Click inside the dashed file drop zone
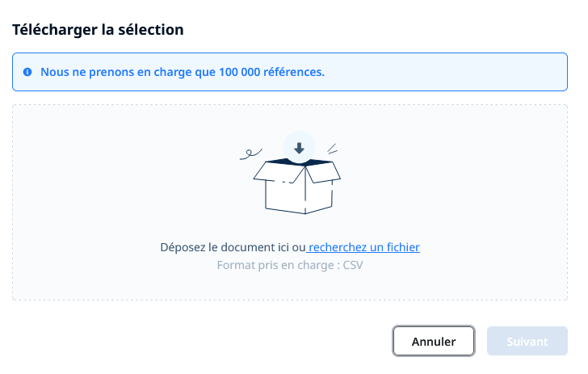This screenshot has width=588, height=374. point(290,203)
